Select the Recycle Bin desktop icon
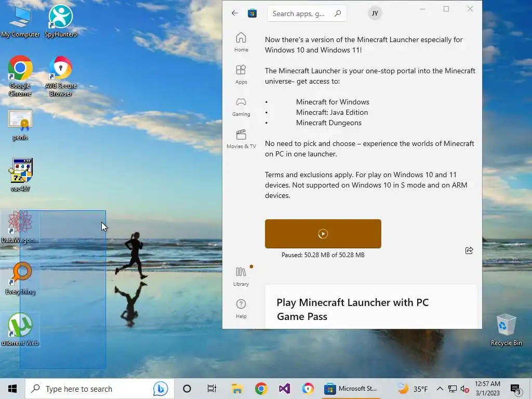The height and width of the screenshot is (399, 532). [x=506, y=329]
